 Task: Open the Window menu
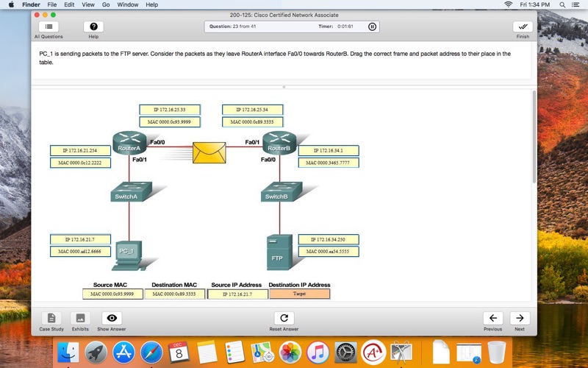(x=127, y=4)
